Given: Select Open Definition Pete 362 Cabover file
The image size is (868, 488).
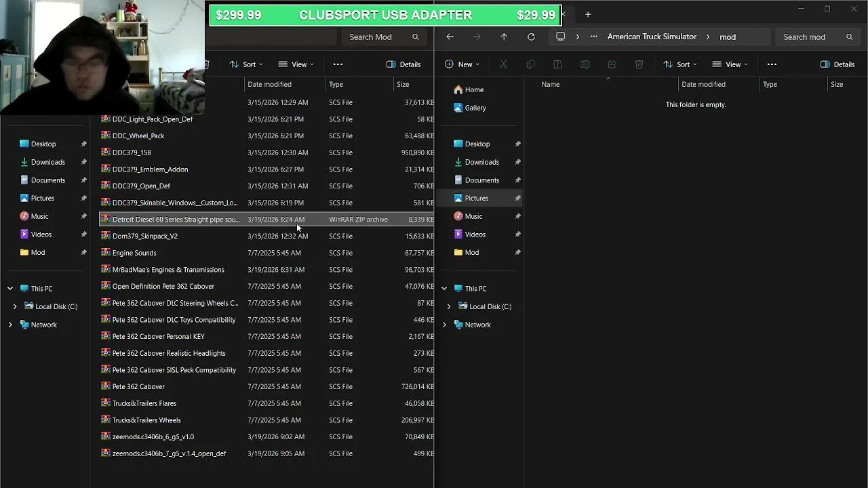Looking at the screenshot, I should tap(267, 286).
